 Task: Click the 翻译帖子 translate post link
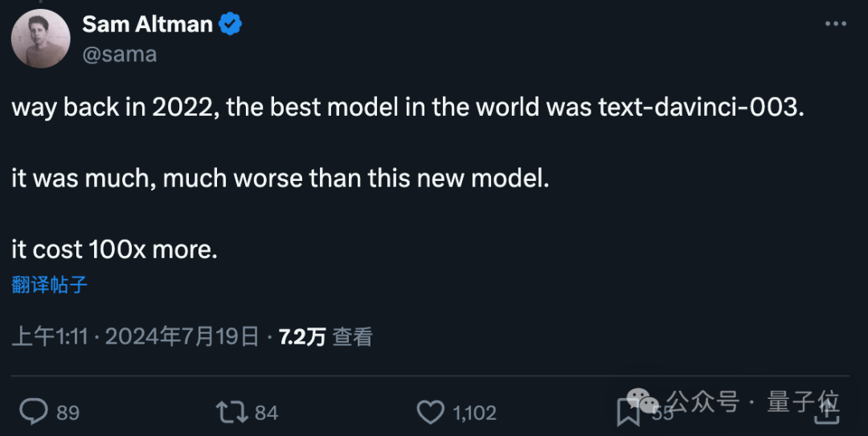pos(49,285)
